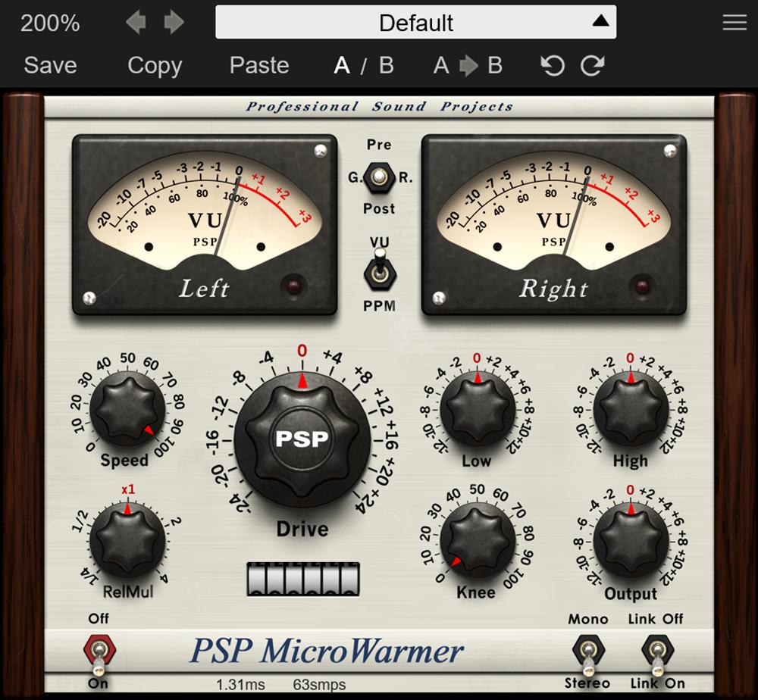Click the Save button

[50, 66]
